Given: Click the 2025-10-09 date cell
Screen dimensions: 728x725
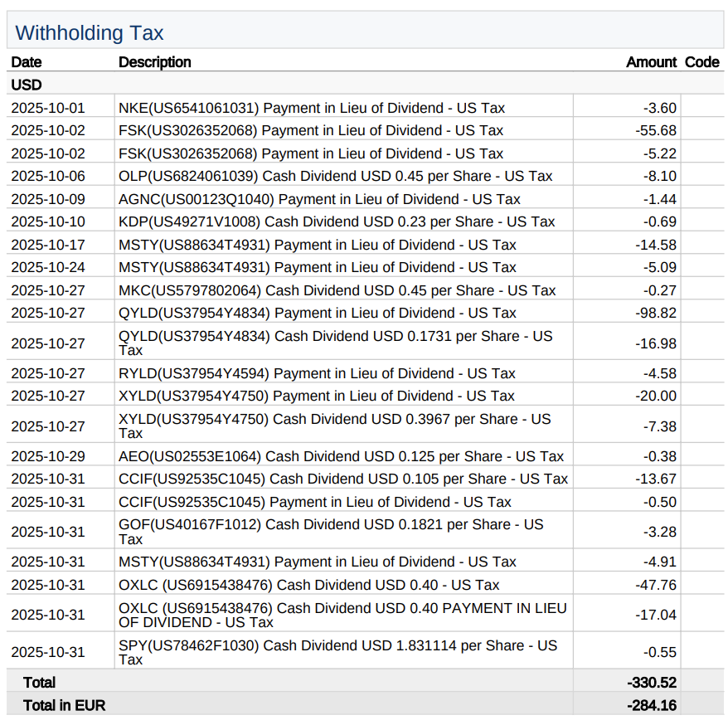Looking at the screenshot, I should 48,199.
